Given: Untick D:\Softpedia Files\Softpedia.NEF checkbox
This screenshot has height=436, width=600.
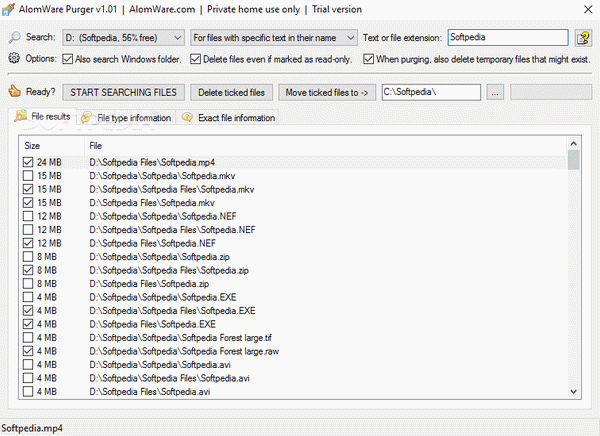Looking at the screenshot, I should [x=28, y=243].
